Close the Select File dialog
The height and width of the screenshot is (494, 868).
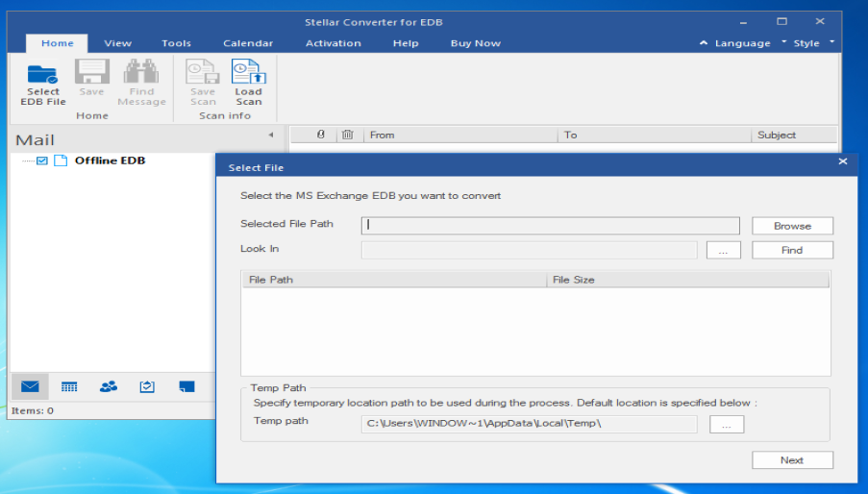coord(843,161)
